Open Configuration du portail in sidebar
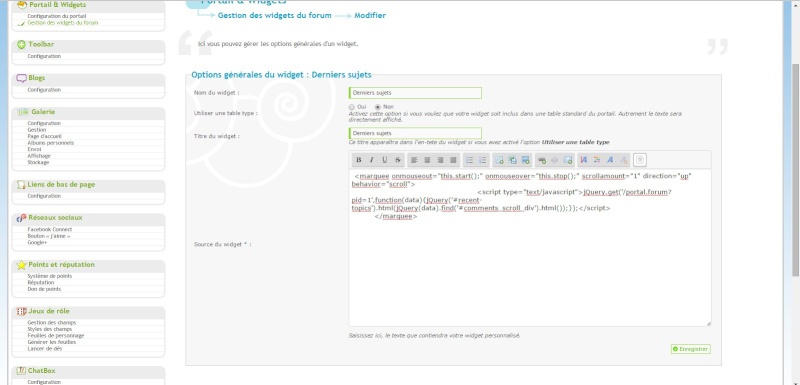The width and height of the screenshot is (800, 385). tap(57, 16)
